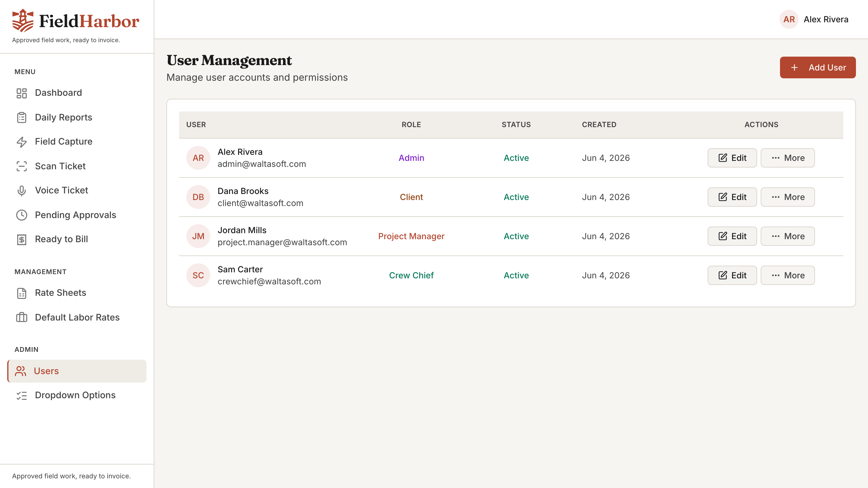
Task: Click Alex Rivera's AR avatar in table
Action: click(198, 158)
